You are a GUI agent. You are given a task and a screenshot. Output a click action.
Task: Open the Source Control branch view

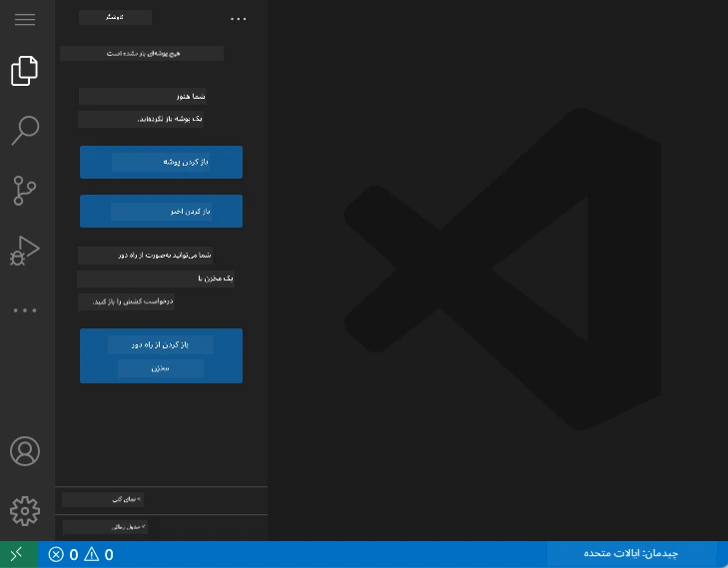tap(25, 191)
